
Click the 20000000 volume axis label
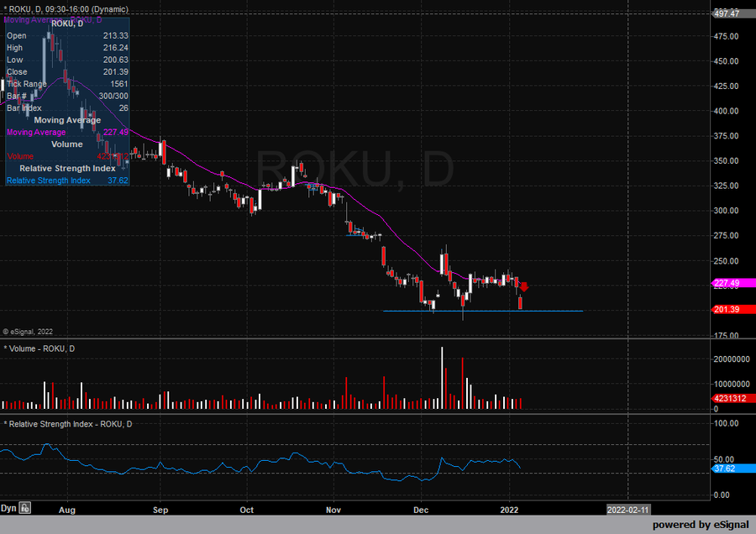point(732,359)
